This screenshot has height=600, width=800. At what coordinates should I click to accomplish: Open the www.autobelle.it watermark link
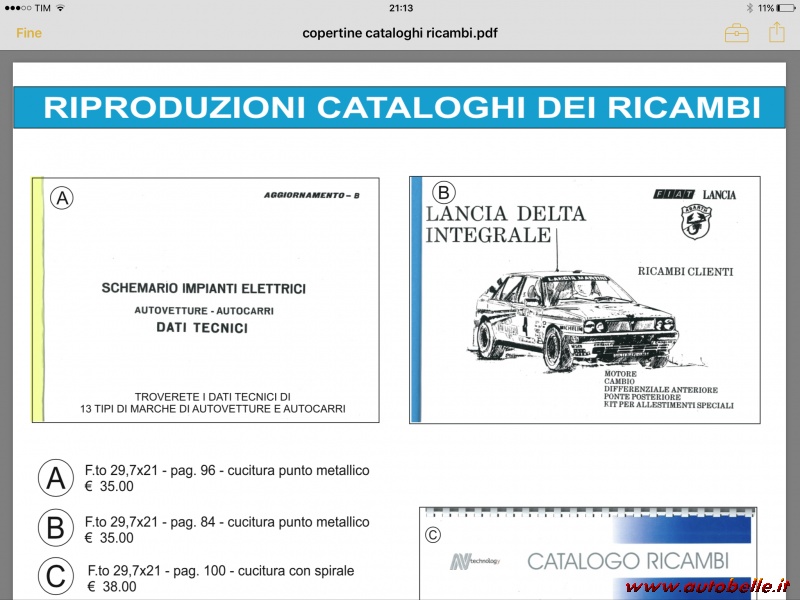pos(708,585)
